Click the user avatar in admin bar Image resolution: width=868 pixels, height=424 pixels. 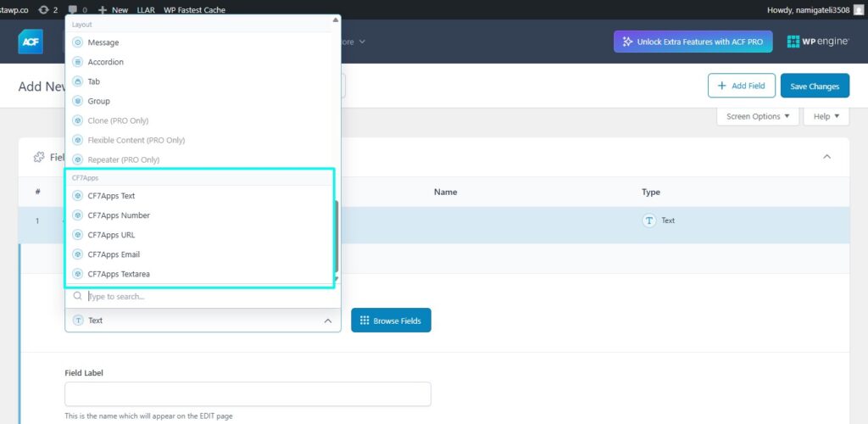tap(859, 9)
